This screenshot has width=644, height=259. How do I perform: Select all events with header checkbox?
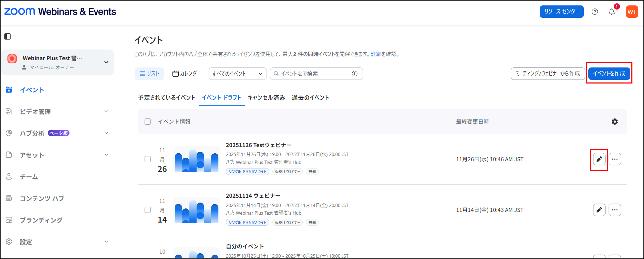pyautogui.click(x=148, y=122)
